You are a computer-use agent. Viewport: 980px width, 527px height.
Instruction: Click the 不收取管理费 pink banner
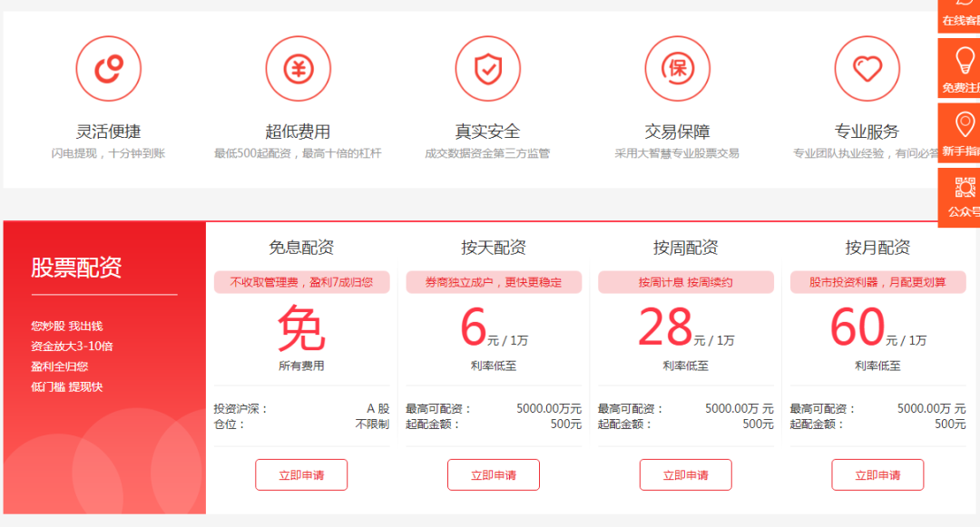tap(301, 282)
